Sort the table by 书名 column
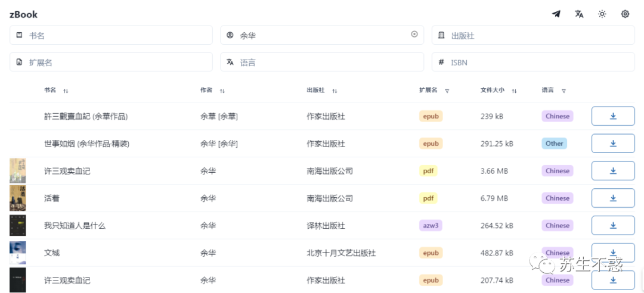 [66, 91]
